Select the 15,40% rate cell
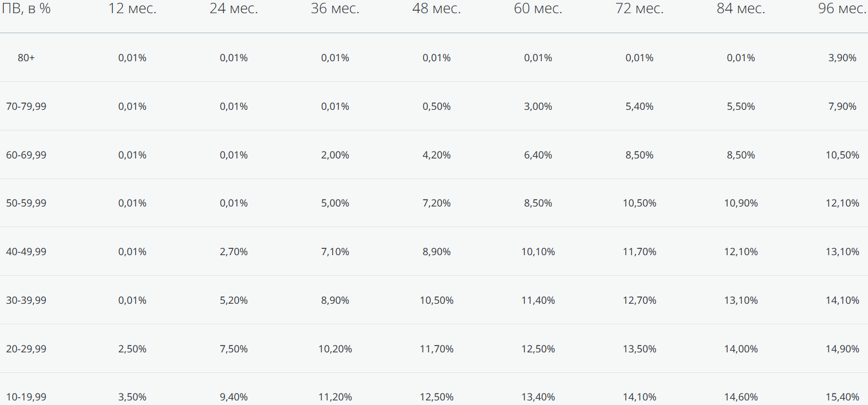The height and width of the screenshot is (405, 868). 842,397
